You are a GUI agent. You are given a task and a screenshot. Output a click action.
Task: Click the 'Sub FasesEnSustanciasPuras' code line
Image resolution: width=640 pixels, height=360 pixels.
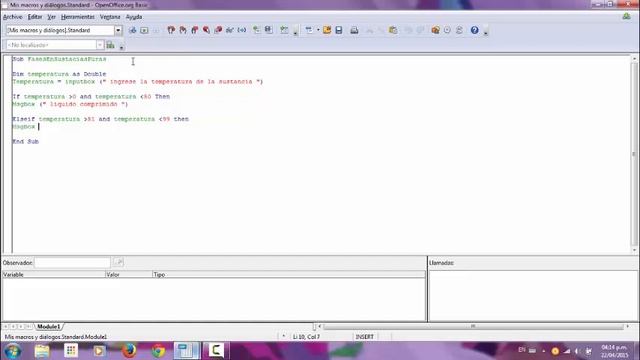59,59
